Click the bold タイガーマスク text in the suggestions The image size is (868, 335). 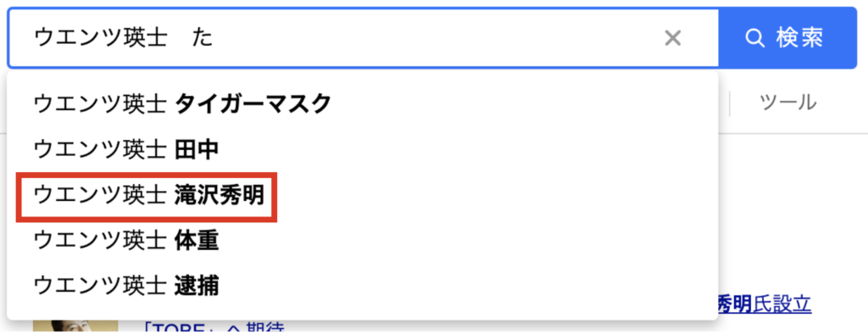click(x=253, y=103)
